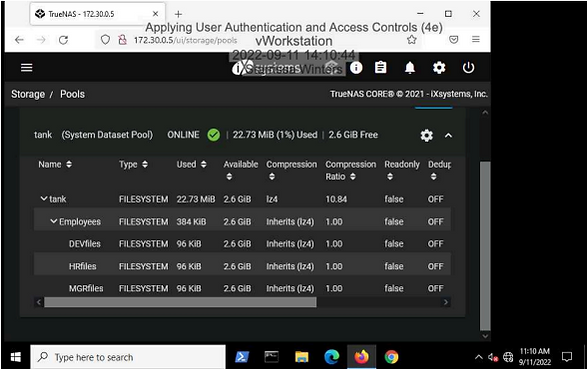
Task: Click the muted volume tray icon
Action: click(x=493, y=357)
